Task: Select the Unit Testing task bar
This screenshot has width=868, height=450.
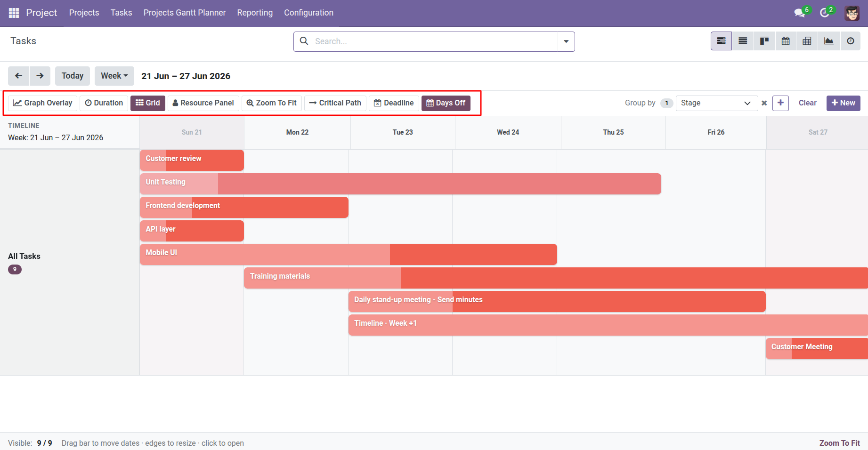Action: click(400, 184)
